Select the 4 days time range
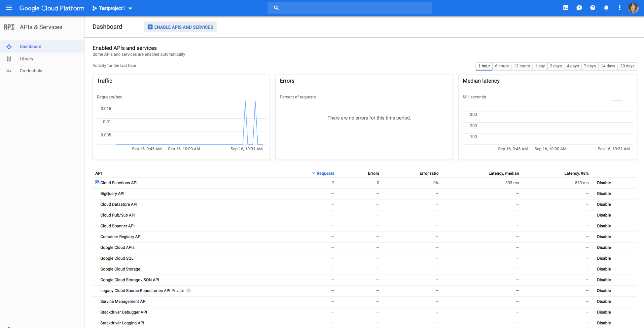 coord(573,66)
